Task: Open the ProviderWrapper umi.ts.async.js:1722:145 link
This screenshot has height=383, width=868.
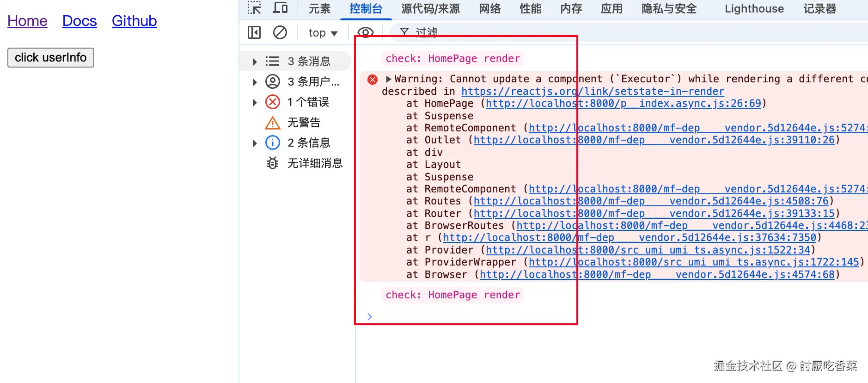Action: (x=694, y=262)
